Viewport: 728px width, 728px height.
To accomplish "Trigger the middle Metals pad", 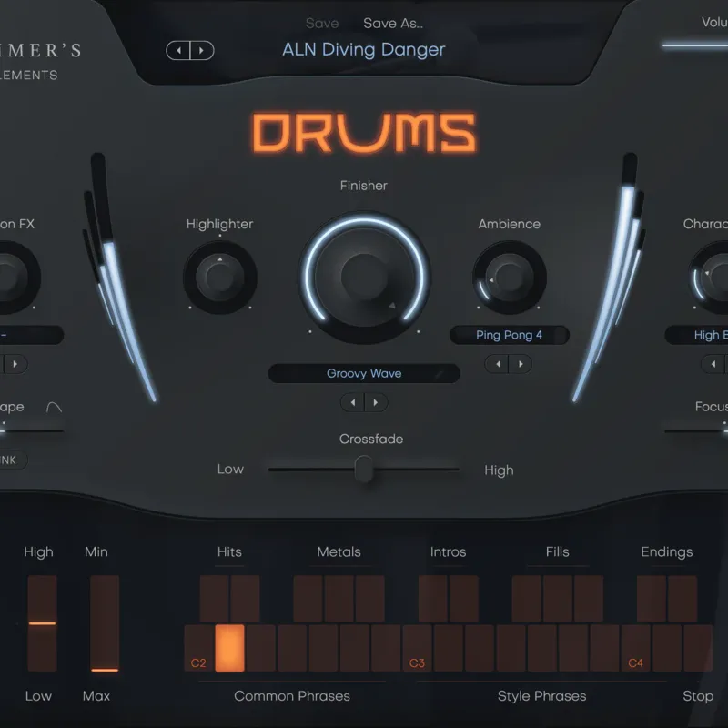I will [x=339, y=599].
